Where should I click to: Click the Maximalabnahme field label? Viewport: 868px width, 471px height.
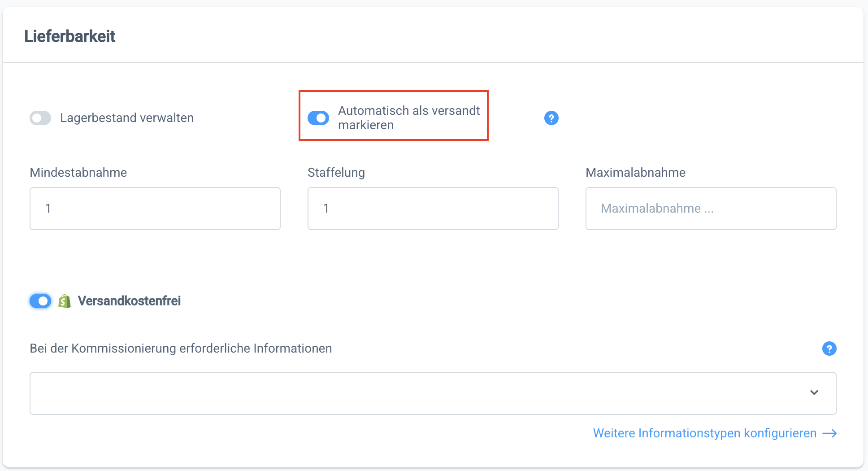635,173
